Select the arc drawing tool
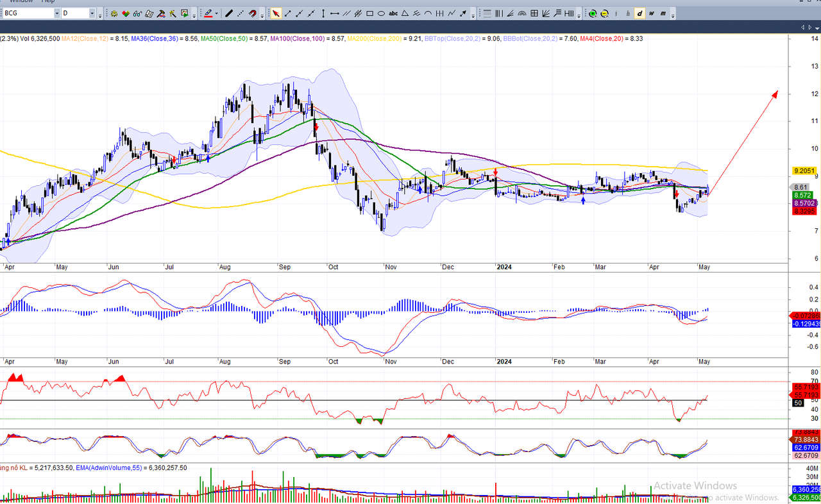 coord(428,13)
